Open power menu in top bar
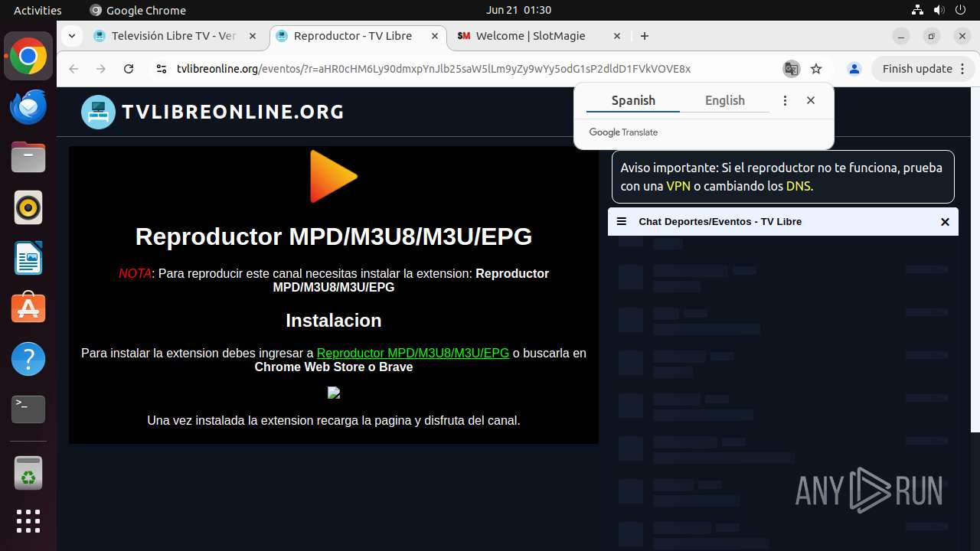The height and width of the screenshot is (551, 980). [960, 10]
